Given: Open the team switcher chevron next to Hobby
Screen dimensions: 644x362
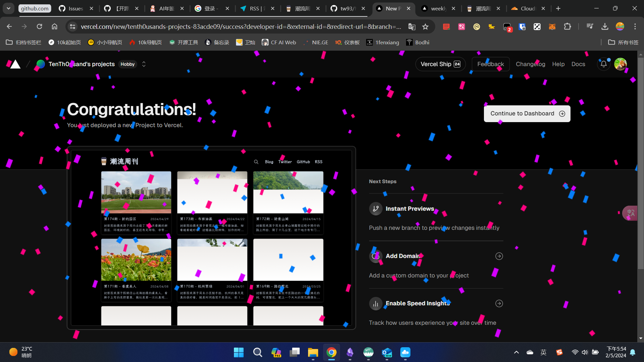Looking at the screenshot, I should tap(144, 64).
